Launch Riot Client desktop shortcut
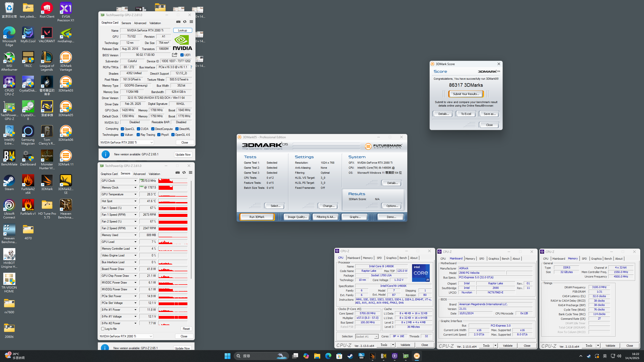Viewport: 644px width, 362px height. (x=47, y=10)
